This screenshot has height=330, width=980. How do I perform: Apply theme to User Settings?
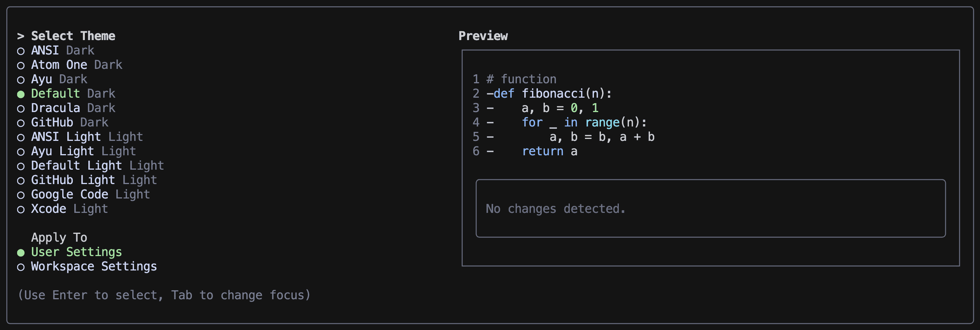(76, 252)
